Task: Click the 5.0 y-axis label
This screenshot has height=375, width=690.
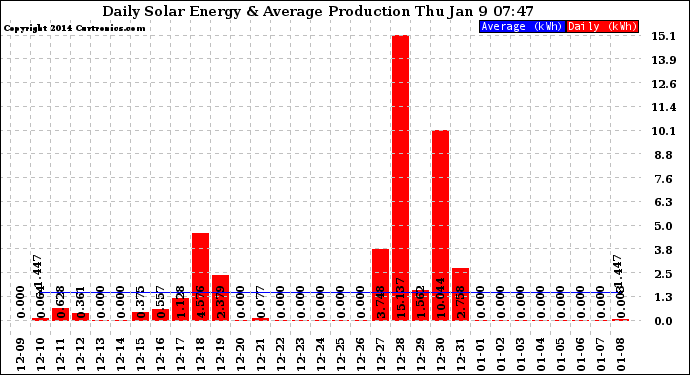Action: (x=664, y=226)
